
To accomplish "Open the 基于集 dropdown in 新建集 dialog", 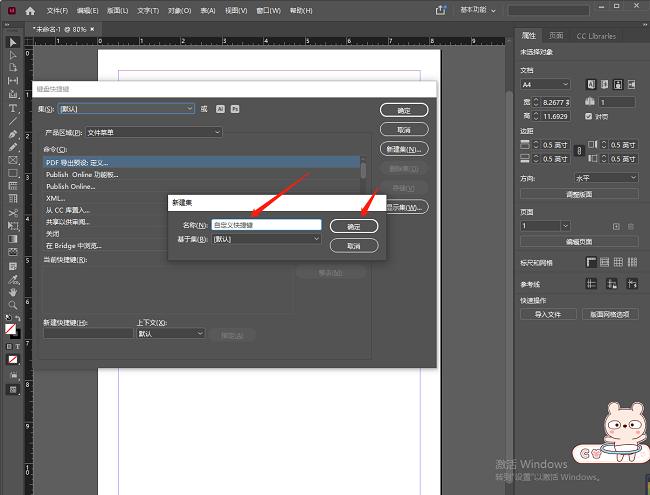I will 266,239.
